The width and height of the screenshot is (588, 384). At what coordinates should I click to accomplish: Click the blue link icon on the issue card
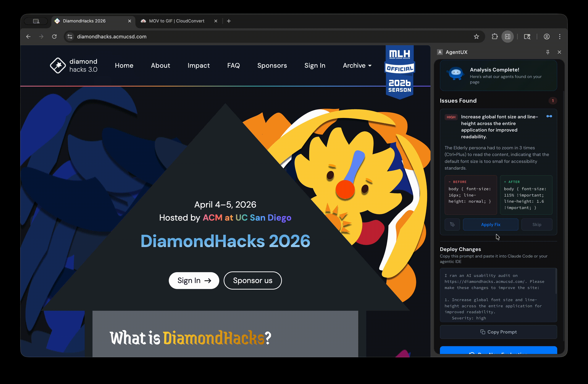coord(549,116)
